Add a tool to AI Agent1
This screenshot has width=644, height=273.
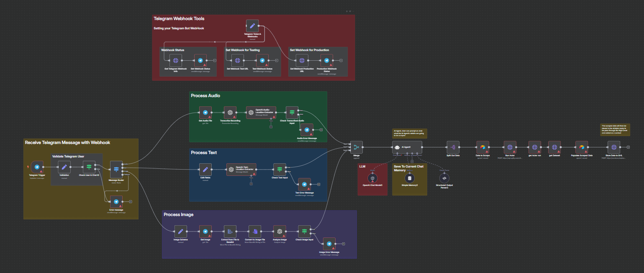pos(412,162)
